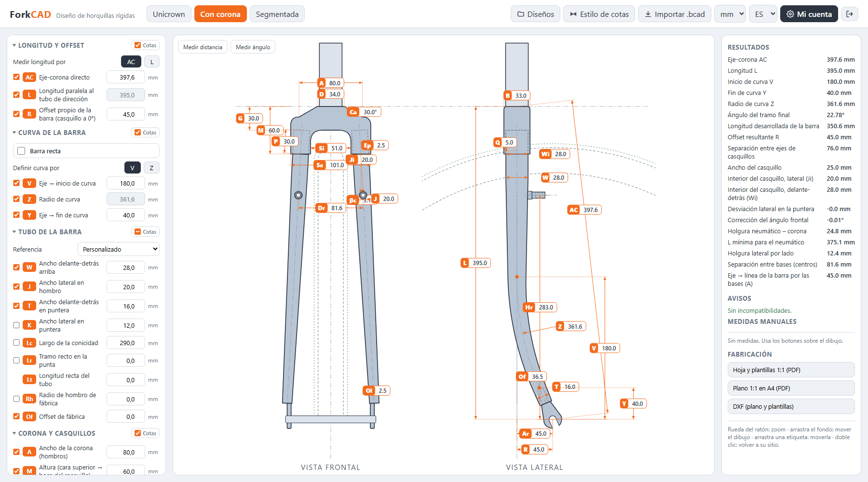
Task: Choose L for Medir longitud por
Action: (x=152, y=62)
